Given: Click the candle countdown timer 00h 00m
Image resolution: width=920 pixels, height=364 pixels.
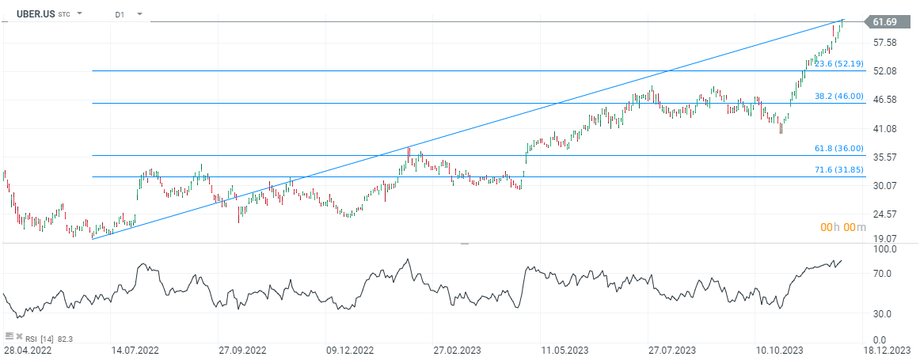Looking at the screenshot, I should tap(843, 227).
